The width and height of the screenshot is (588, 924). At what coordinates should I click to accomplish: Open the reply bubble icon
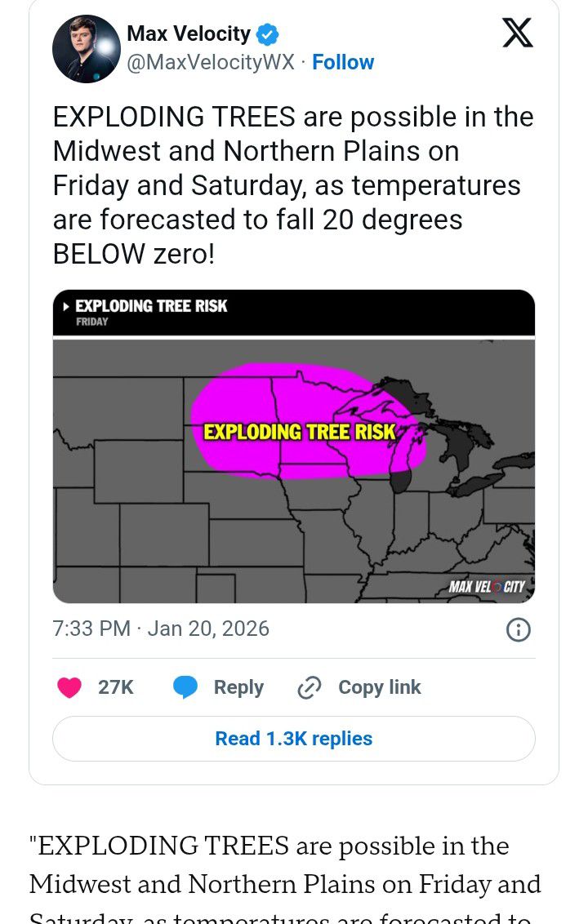[186, 687]
